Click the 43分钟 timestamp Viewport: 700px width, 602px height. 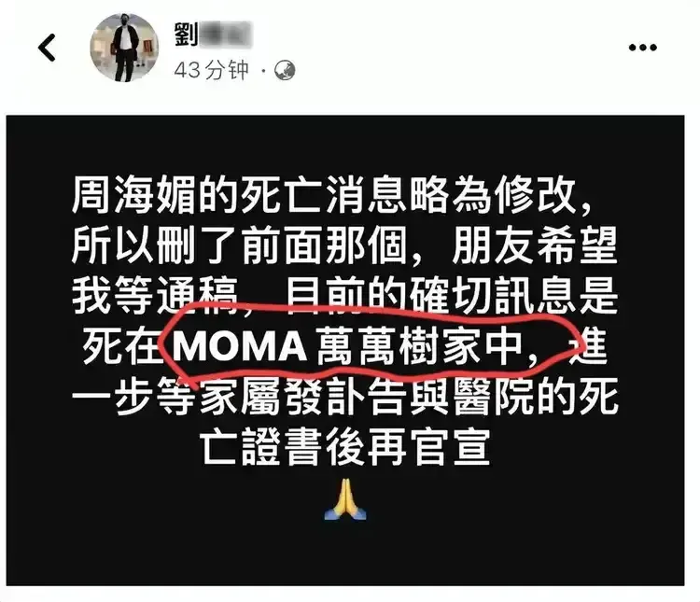coord(211,70)
